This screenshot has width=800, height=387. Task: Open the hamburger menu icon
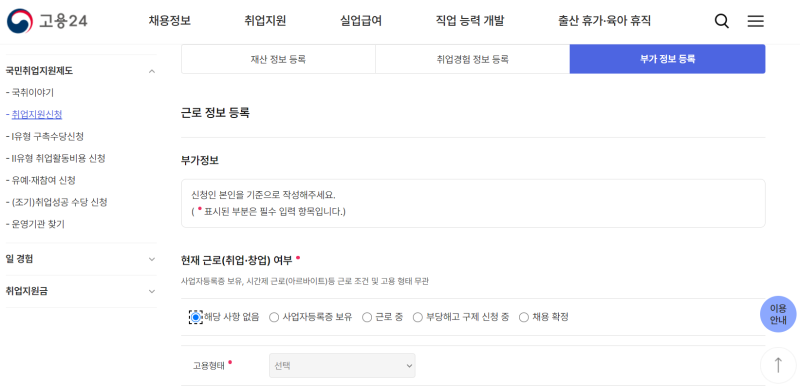pos(756,21)
